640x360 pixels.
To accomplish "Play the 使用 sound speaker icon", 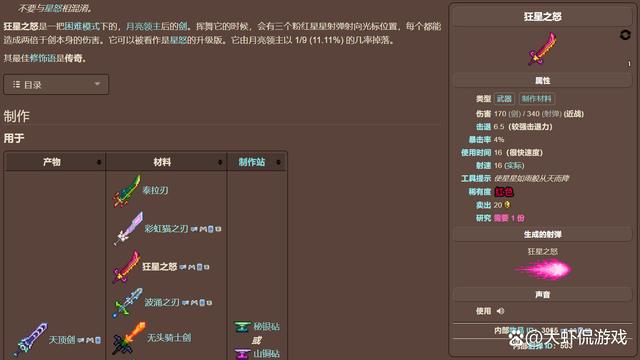I will pos(500,311).
